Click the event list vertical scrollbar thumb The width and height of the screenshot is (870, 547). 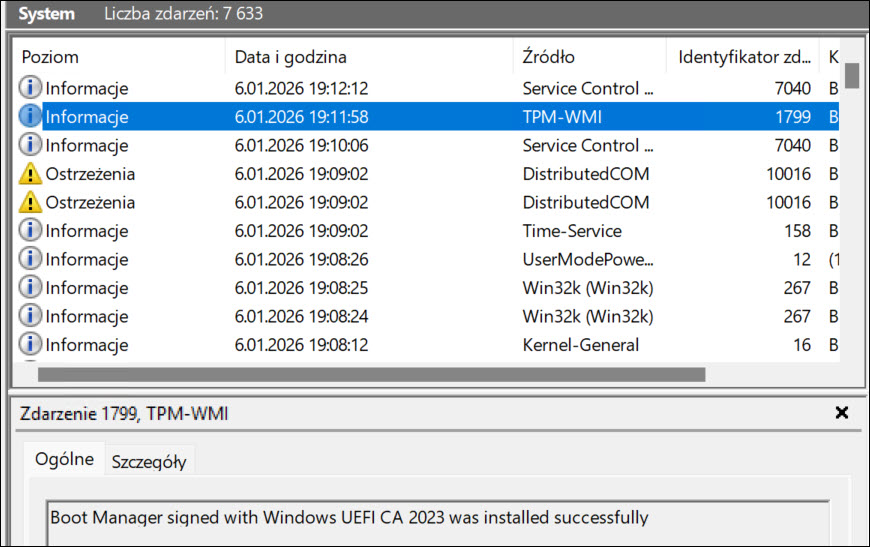[852, 76]
